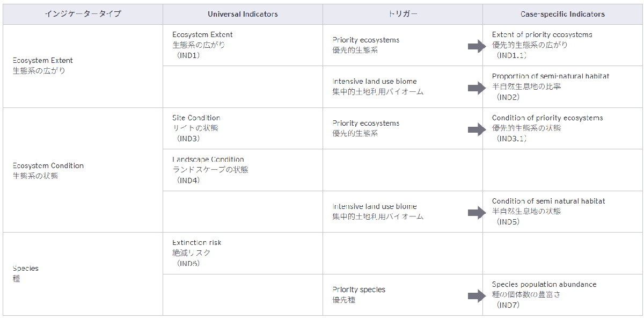The image size is (644, 318).
Task: Select Species population abundance (IND7) text
Action: tap(544, 294)
